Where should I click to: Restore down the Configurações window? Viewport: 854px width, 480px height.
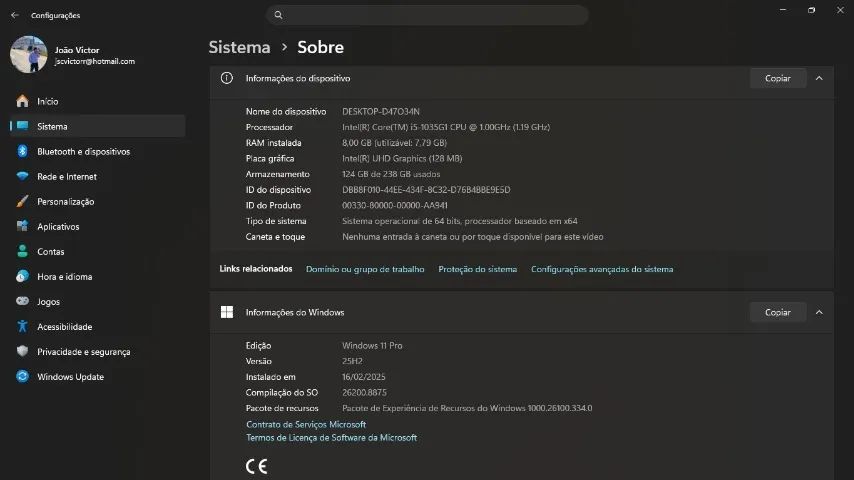(x=812, y=10)
